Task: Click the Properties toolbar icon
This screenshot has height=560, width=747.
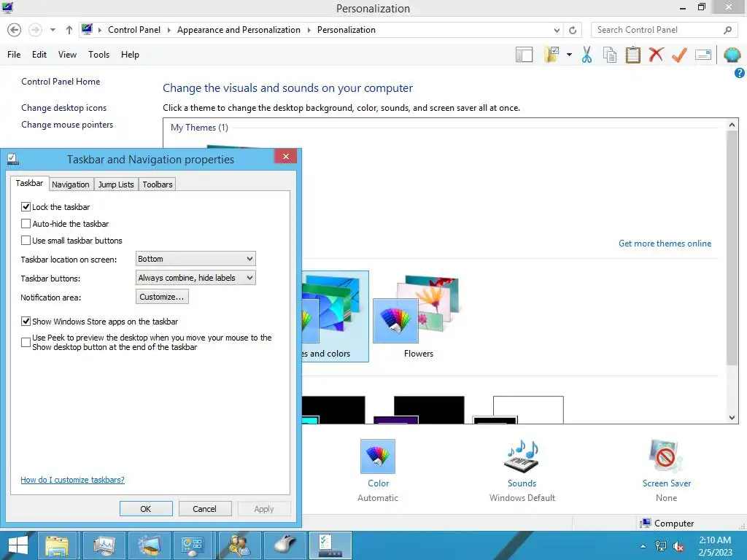Action: click(x=703, y=55)
